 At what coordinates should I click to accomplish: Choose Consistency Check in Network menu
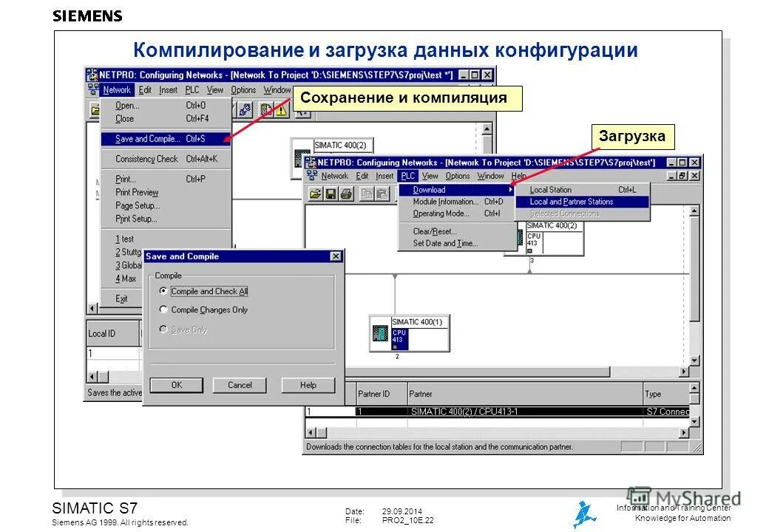(x=166, y=159)
